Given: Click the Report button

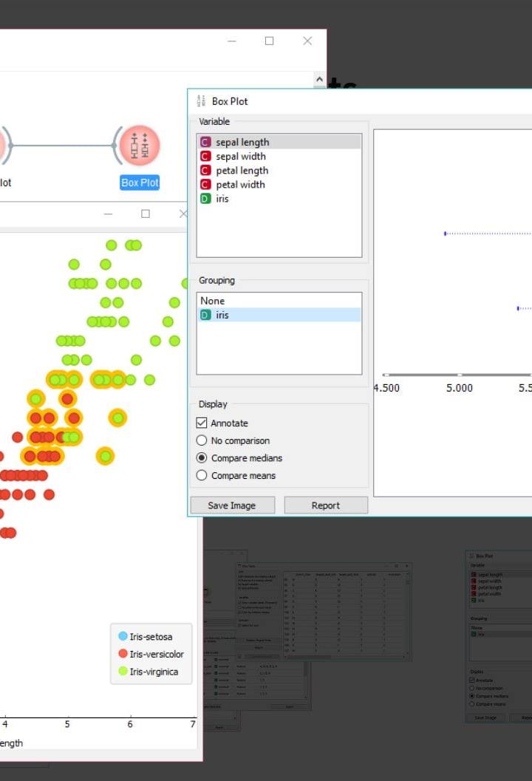Looking at the screenshot, I should tap(326, 505).
